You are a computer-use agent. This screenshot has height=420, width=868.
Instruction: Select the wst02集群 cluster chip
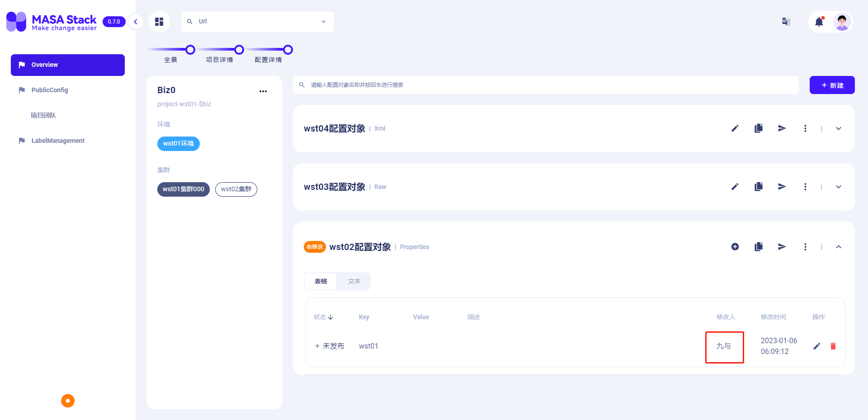tap(236, 189)
